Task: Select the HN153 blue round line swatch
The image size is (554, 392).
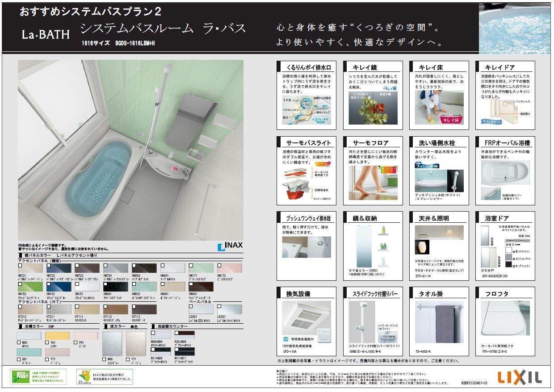Action: click(x=59, y=287)
